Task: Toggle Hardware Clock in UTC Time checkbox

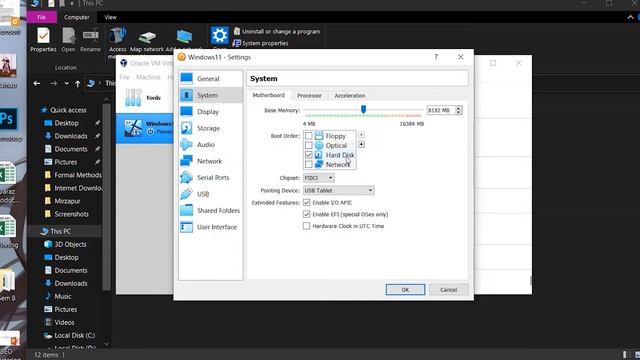Action: [307, 226]
